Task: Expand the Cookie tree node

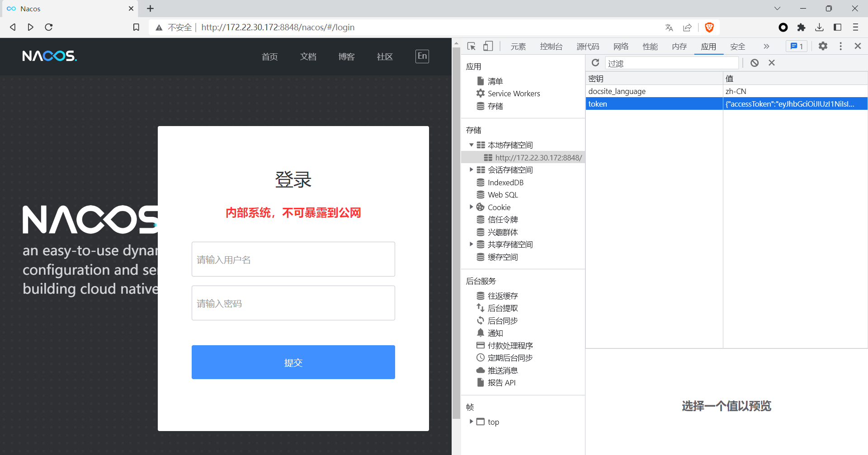Action: coord(471,207)
